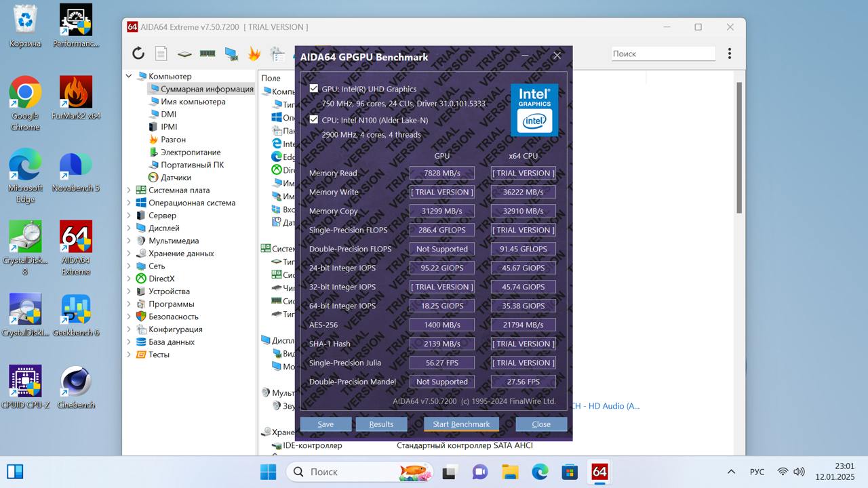
Task: Click the AIDA64 Поиск search field
Action: pyautogui.click(x=663, y=54)
